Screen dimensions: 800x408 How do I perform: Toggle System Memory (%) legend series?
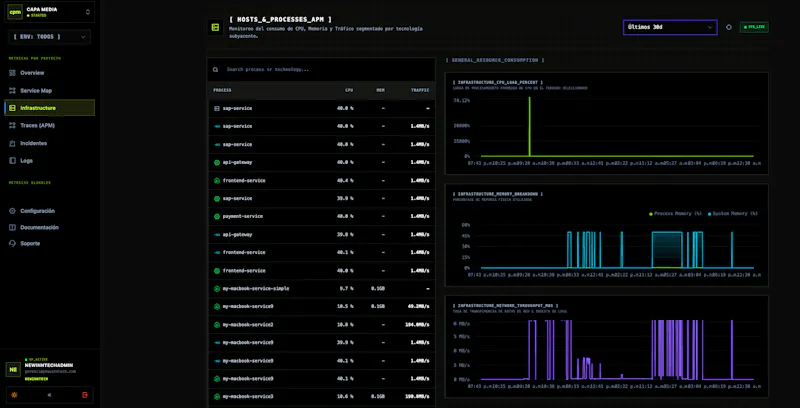point(733,214)
